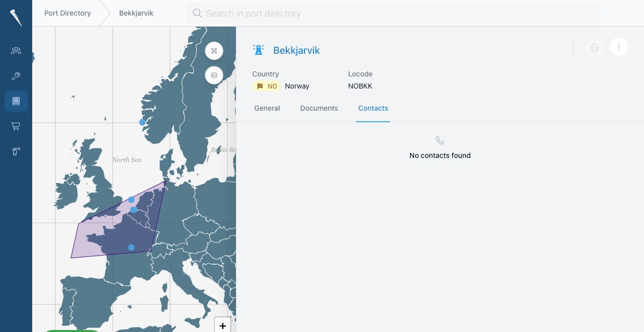Click the lighthouse icon beside Bekkjarvik title
Image resolution: width=644 pixels, height=332 pixels.
click(259, 50)
